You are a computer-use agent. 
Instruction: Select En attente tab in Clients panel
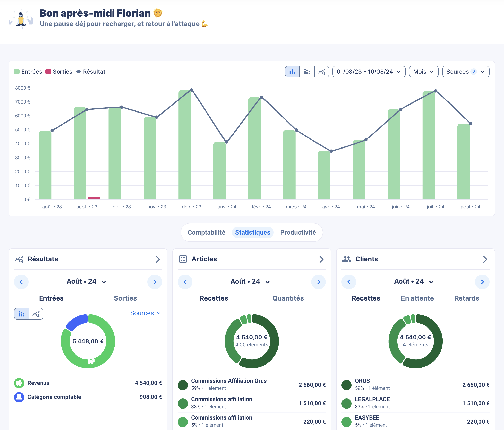pos(417,298)
